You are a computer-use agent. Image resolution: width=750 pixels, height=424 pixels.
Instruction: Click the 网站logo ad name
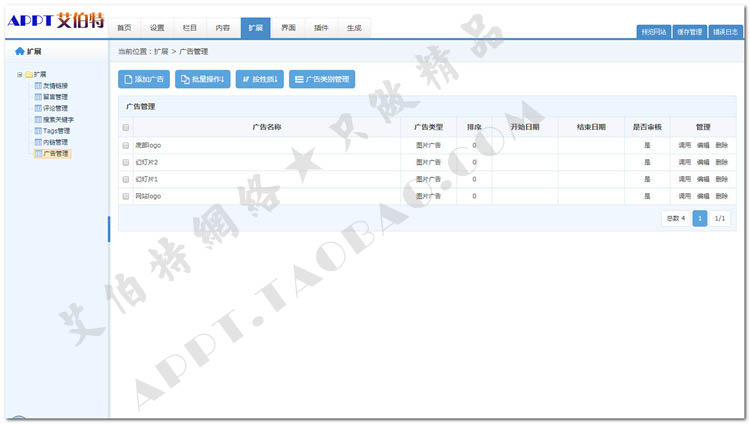(x=148, y=196)
